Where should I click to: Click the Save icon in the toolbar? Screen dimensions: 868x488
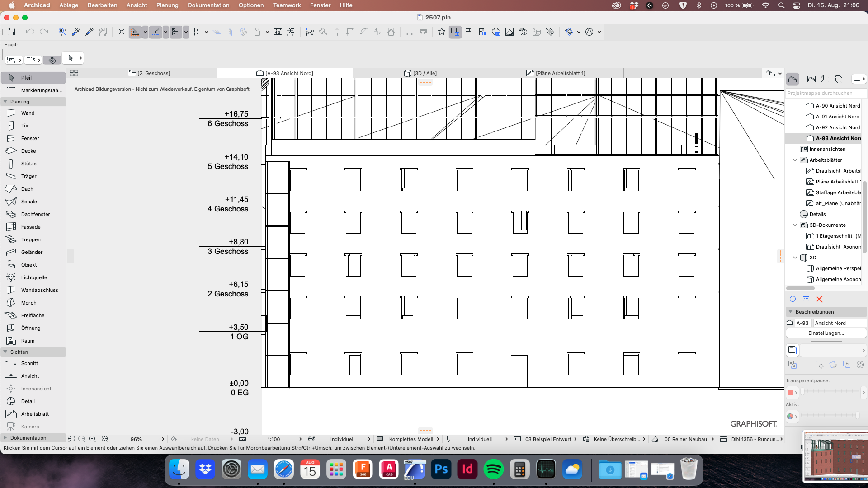pos(11,32)
